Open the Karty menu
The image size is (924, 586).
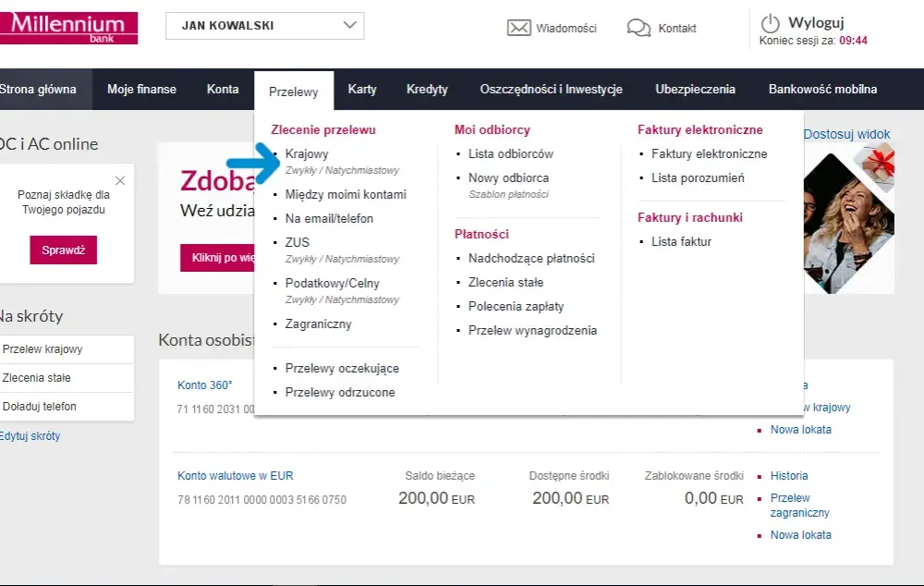[362, 89]
